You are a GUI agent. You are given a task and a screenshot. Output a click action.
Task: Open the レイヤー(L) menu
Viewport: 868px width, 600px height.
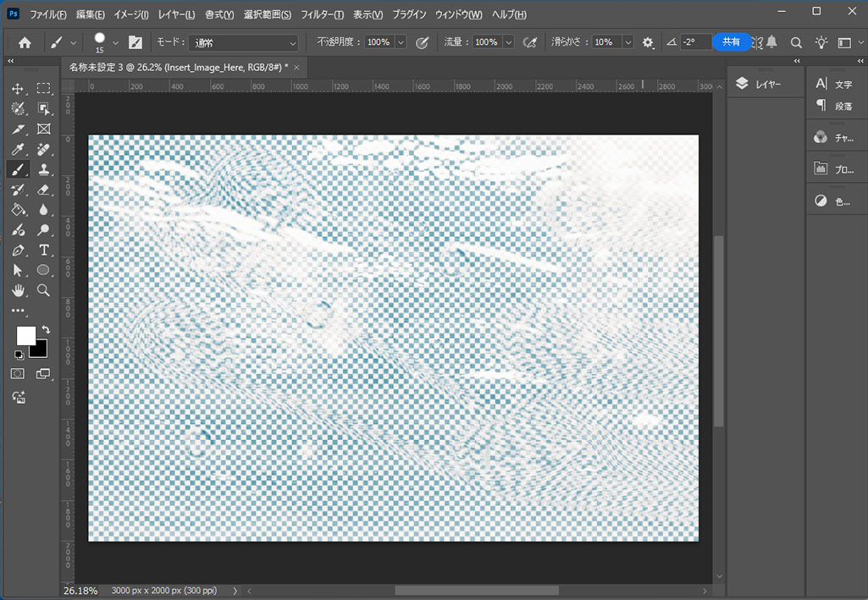pos(176,15)
